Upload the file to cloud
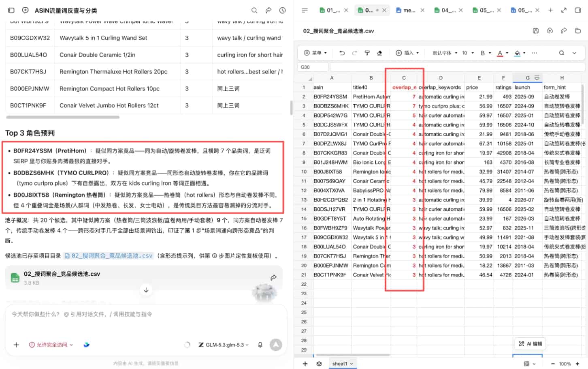The height and width of the screenshot is (369, 588). 550,30
